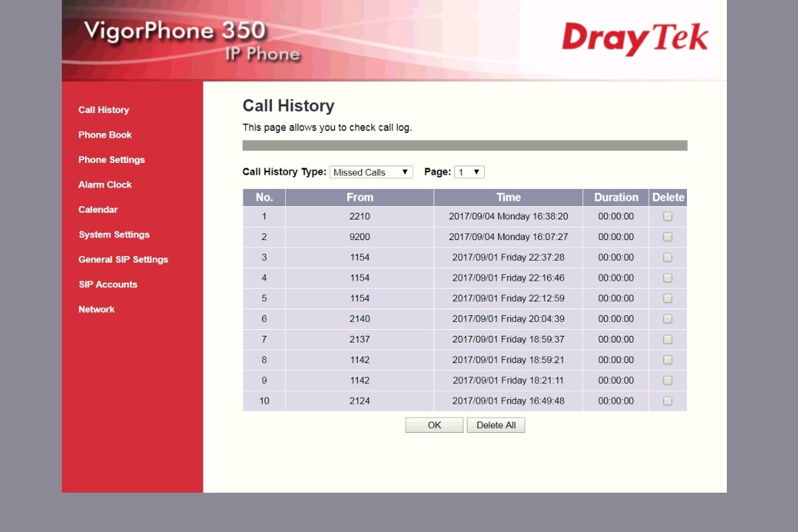
Task: Click the VigorPhone 350 banner title
Action: click(175, 31)
